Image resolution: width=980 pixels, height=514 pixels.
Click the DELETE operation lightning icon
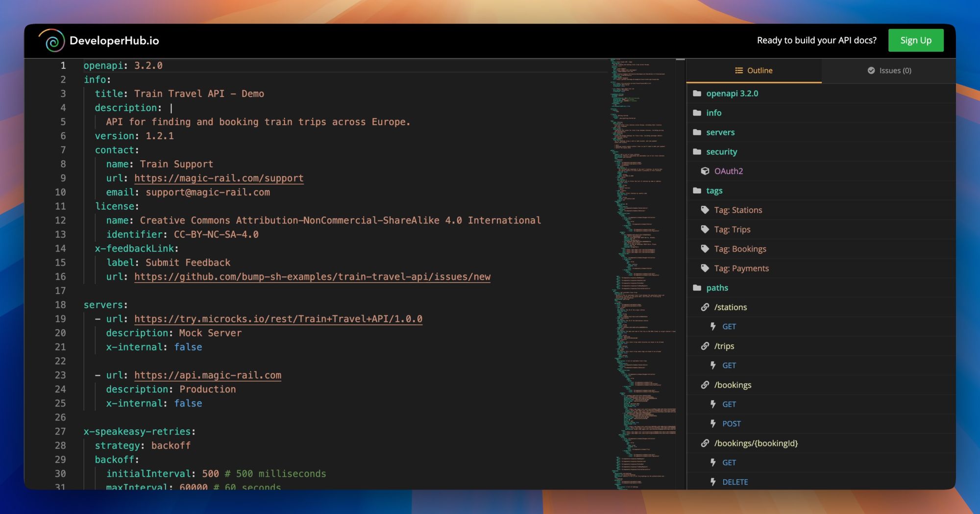[713, 482]
